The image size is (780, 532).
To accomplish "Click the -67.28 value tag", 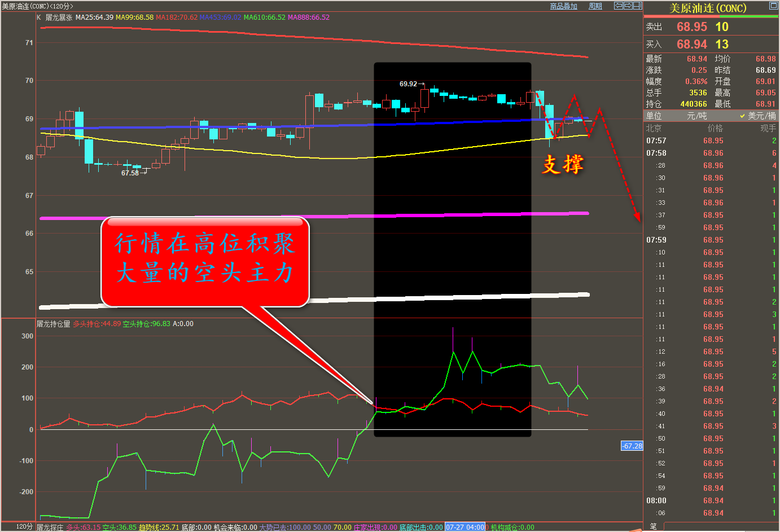I will click(632, 446).
